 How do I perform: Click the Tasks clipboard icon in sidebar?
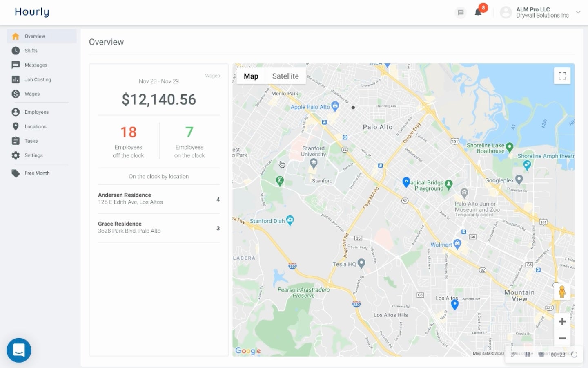point(16,141)
